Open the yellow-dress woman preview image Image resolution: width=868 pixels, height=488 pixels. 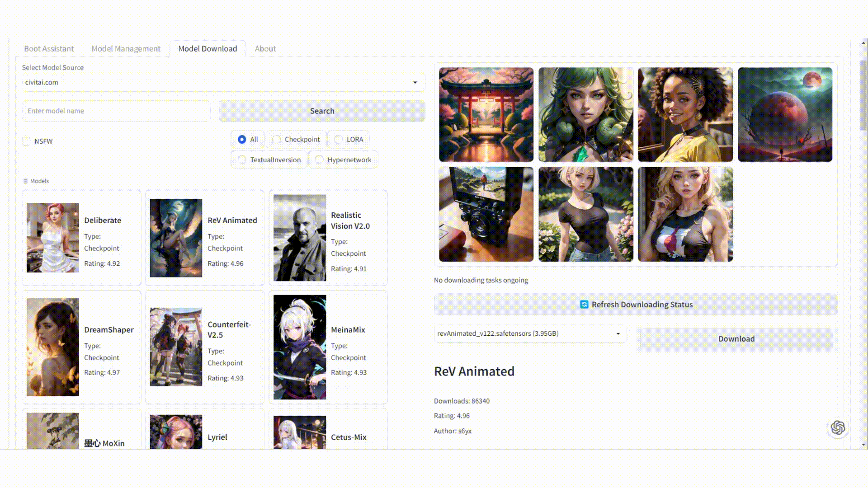click(x=685, y=115)
